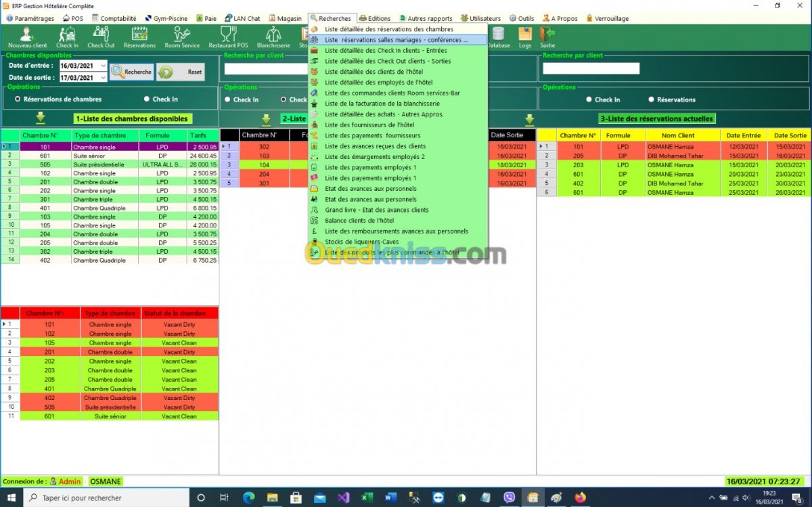The image size is (812, 507).
Task: Click the Recherche search button
Action: pos(132,72)
